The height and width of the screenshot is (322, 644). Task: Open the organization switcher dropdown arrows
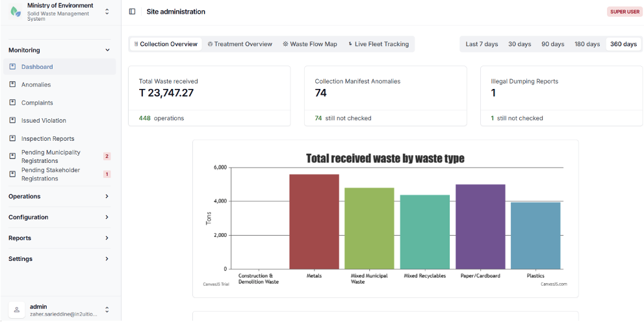pos(107,12)
